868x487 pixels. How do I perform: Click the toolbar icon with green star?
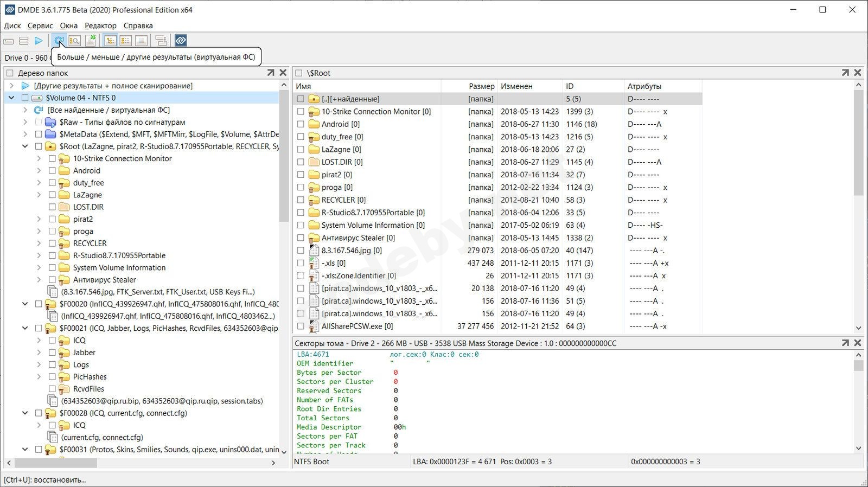tap(91, 41)
